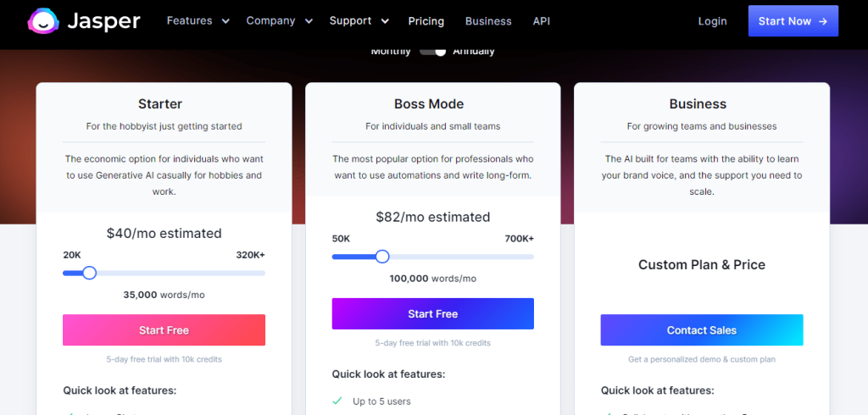
Task: Click the Business plan heading
Action: click(x=698, y=104)
